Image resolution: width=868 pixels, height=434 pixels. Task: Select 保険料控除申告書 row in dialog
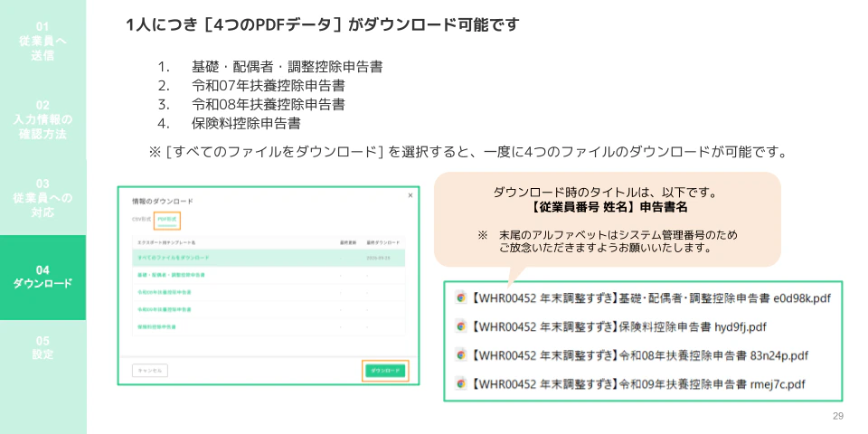tap(269, 326)
